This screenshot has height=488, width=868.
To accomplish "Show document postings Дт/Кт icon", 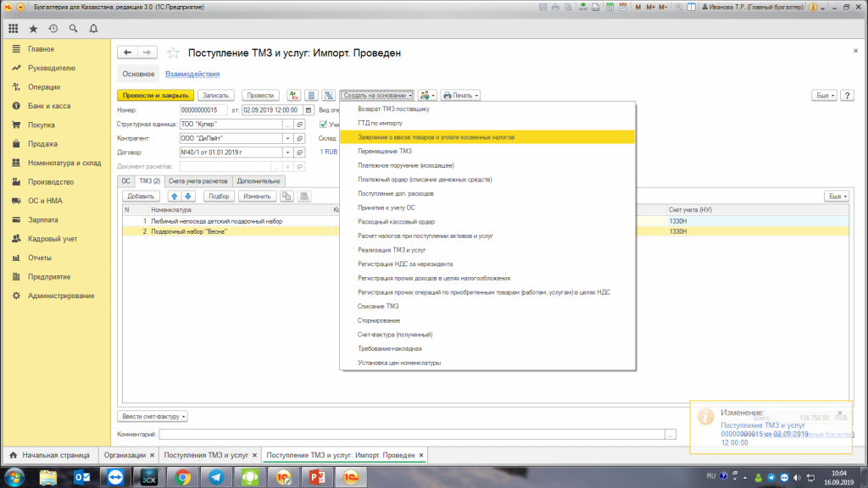I will [294, 95].
